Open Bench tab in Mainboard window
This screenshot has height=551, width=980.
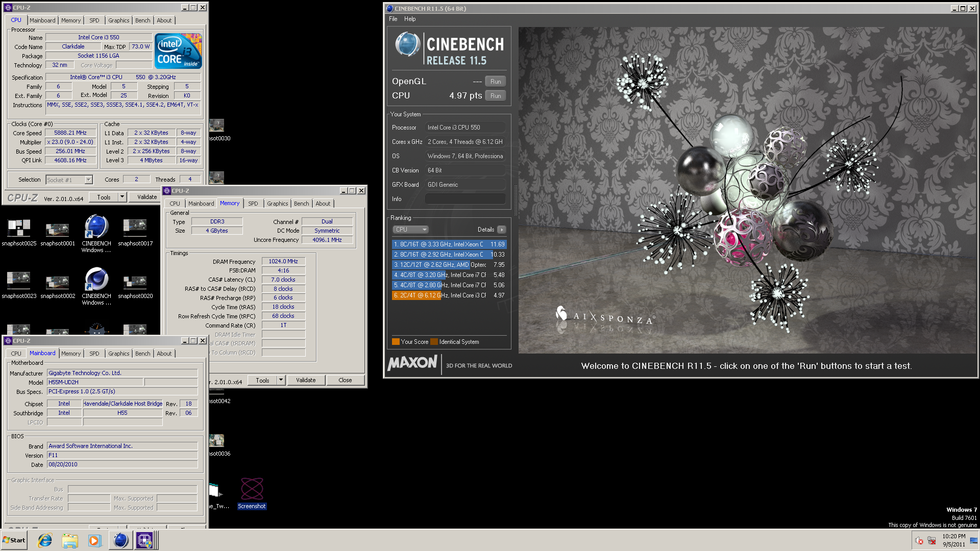coord(143,354)
